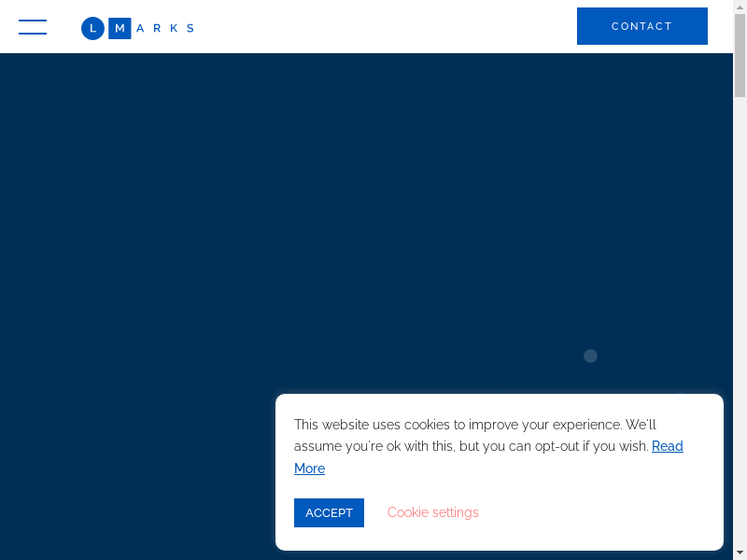747x560 pixels.
Task: Click the faint circular dot in hero
Action: (x=590, y=356)
